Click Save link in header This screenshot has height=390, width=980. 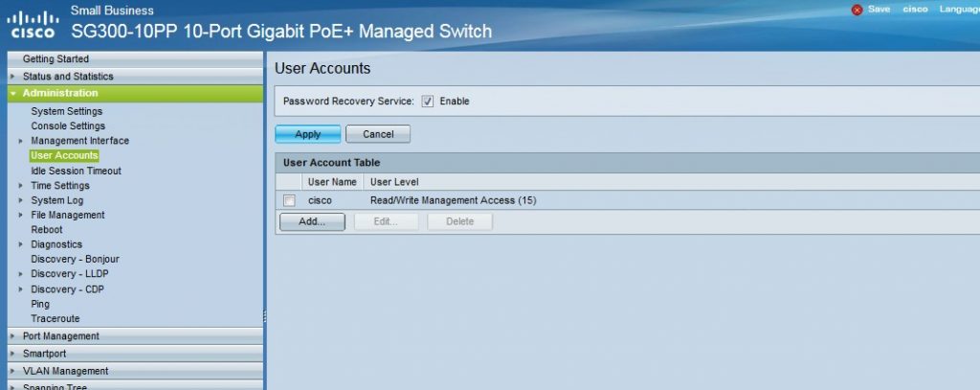coord(879,10)
